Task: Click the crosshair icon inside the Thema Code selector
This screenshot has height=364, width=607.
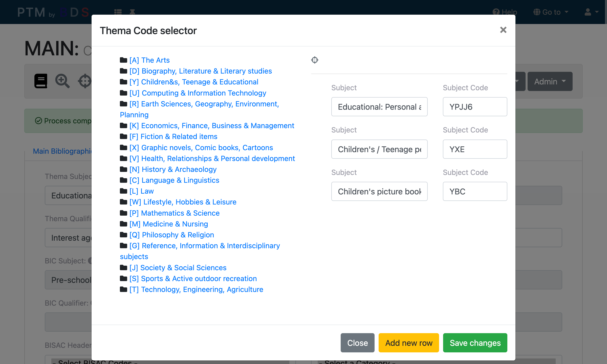Action: click(315, 60)
